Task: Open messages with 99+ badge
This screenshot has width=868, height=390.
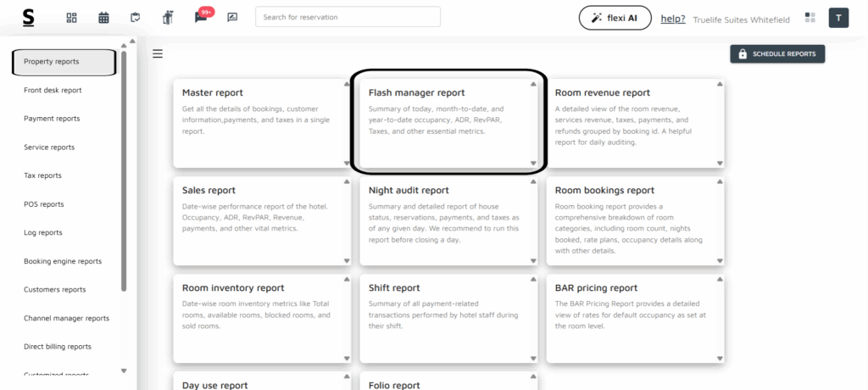Action: [x=201, y=18]
